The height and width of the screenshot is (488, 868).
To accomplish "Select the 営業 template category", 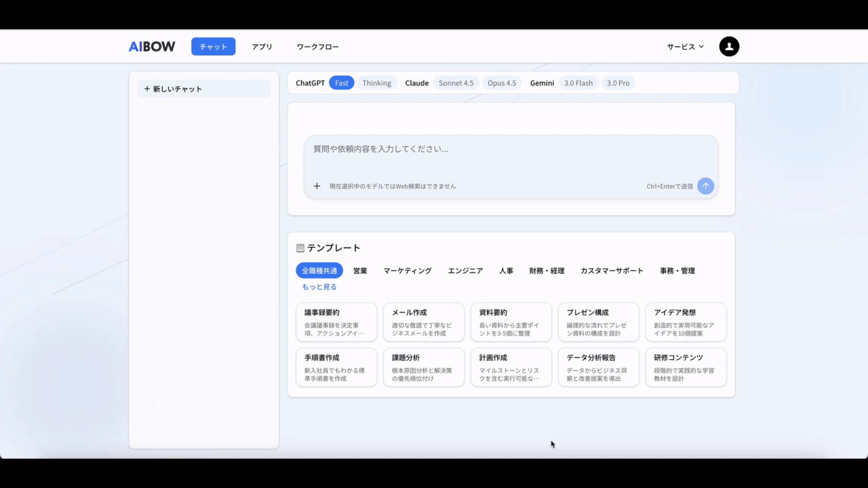I will pos(360,271).
